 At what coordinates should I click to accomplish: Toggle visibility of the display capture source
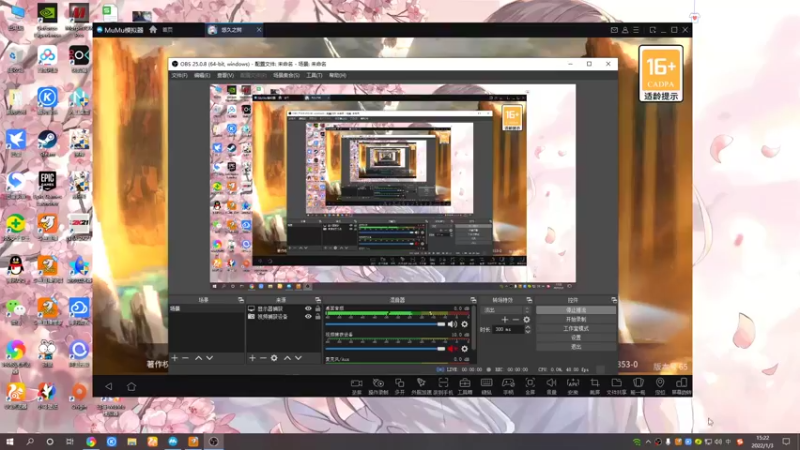(x=308, y=309)
